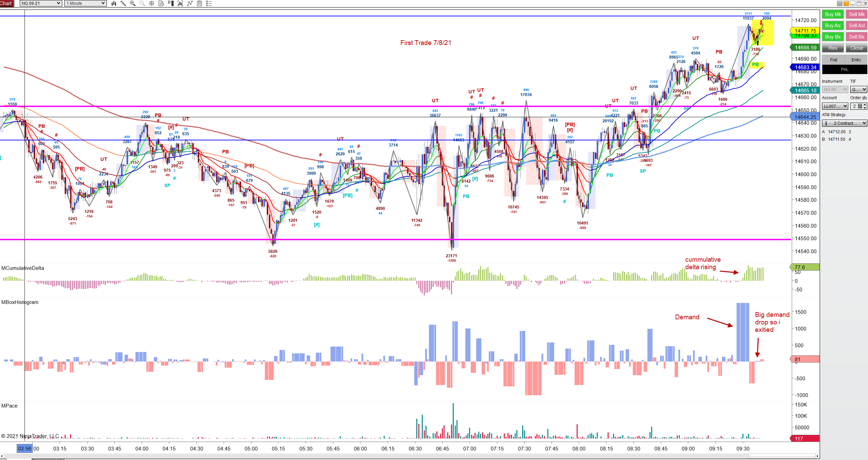Open the bar type chart style icon

point(114,3)
